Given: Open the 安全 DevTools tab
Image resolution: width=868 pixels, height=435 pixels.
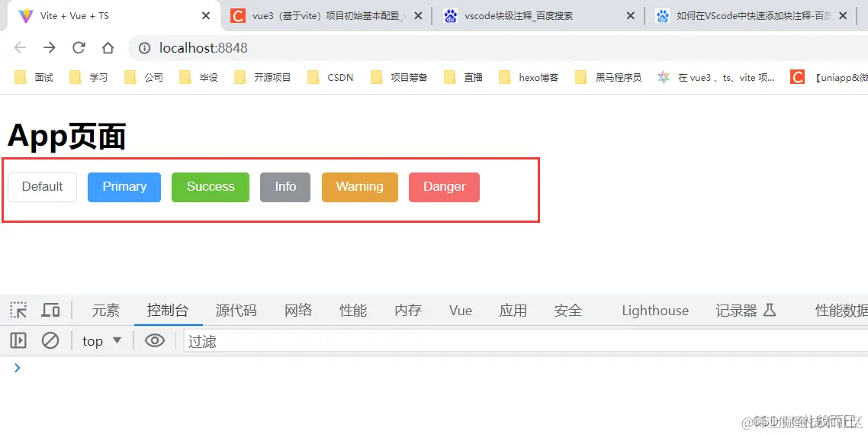Looking at the screenshot, I should [x=568, y=311].
